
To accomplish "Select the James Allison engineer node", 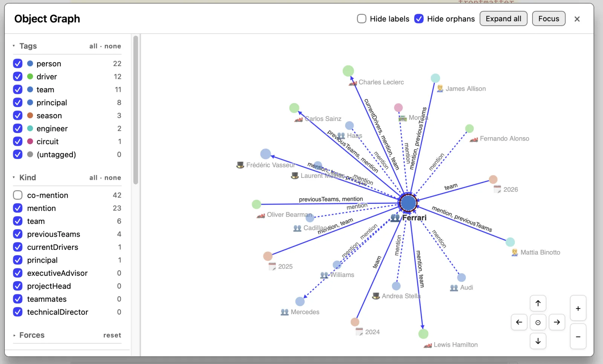I will pos(435,78).
